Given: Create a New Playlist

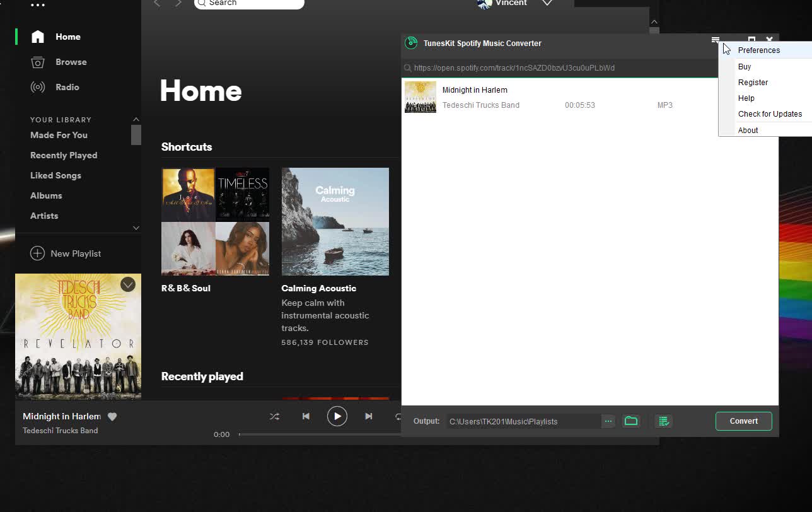Looking at the screenshot, I should click(x=66, y=253).
